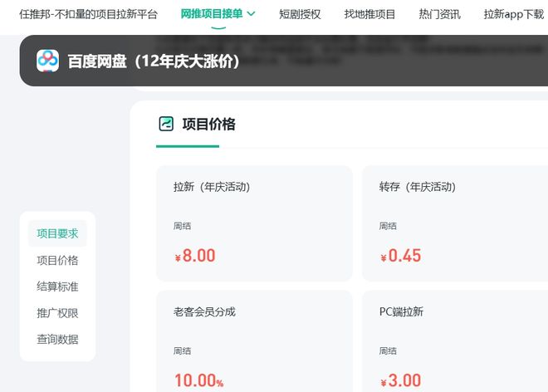Viewport: 548px width, 392px height.
Task: Jump to 结算标准 section
Action: (57, 287)
